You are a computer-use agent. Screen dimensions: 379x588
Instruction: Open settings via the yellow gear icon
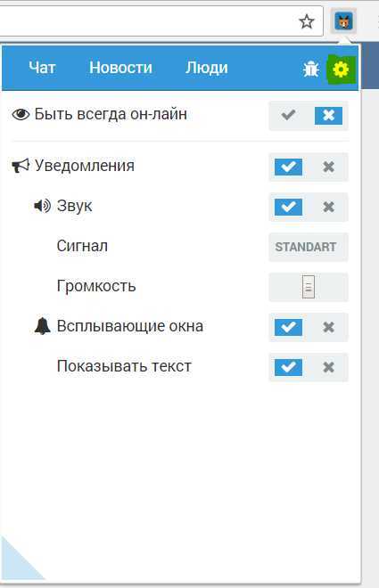point(341,69)
